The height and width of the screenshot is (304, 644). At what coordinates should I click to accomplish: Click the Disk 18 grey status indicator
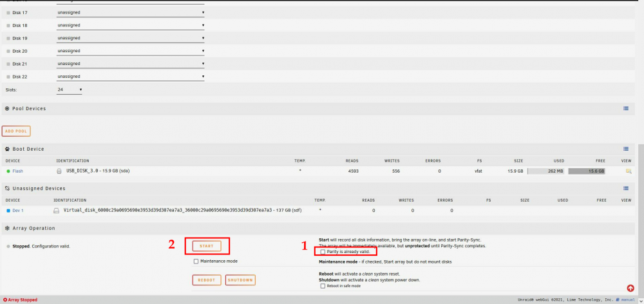point(8,26)
